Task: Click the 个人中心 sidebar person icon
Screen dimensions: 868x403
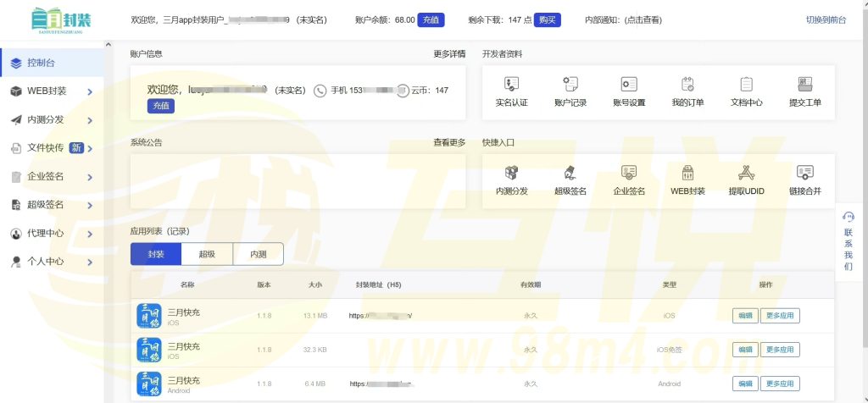Action: (x=16, y=262)
